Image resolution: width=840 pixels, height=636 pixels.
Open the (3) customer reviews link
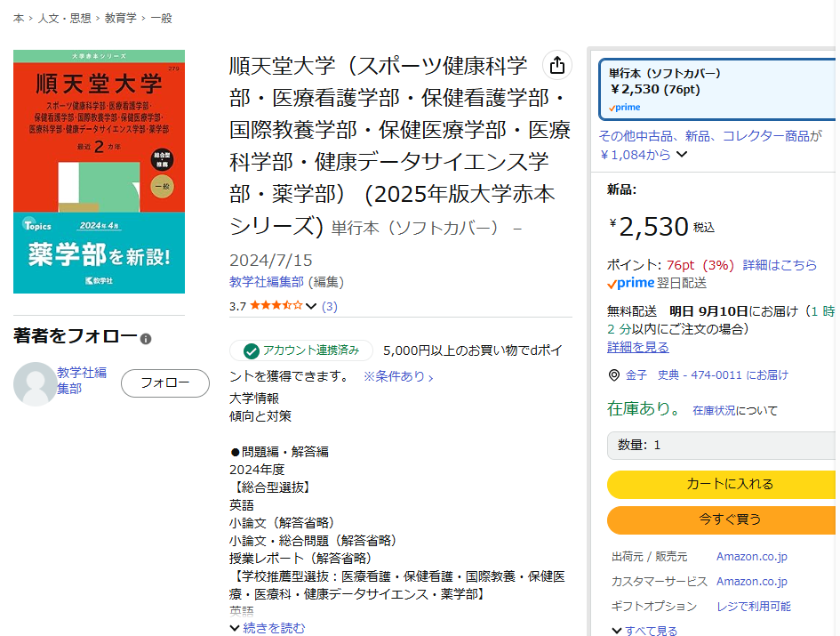pyautogui.click(x=329, y=306)
